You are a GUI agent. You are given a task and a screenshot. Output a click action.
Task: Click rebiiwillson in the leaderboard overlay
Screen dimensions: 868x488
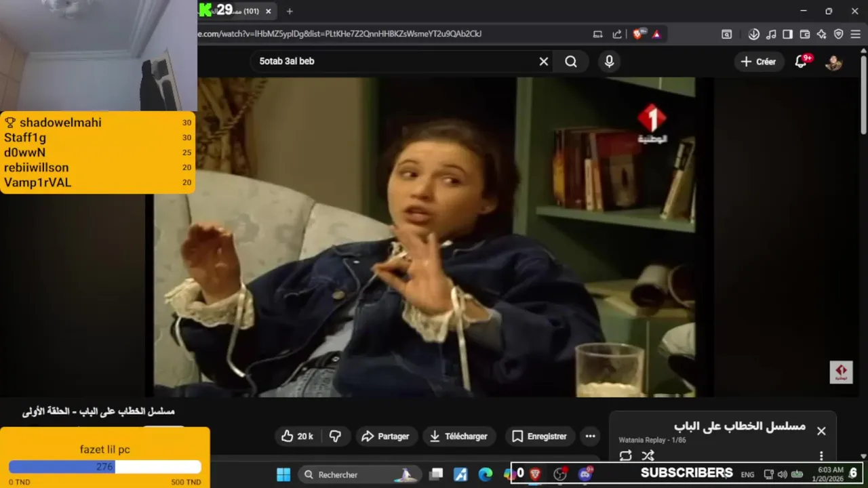click(37, 167)
